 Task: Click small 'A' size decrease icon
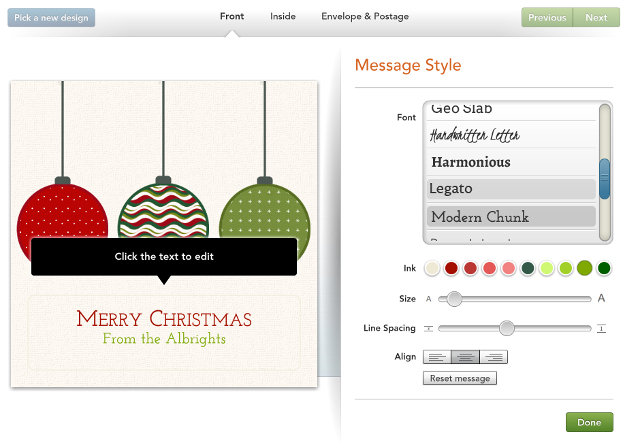point(429,299)
